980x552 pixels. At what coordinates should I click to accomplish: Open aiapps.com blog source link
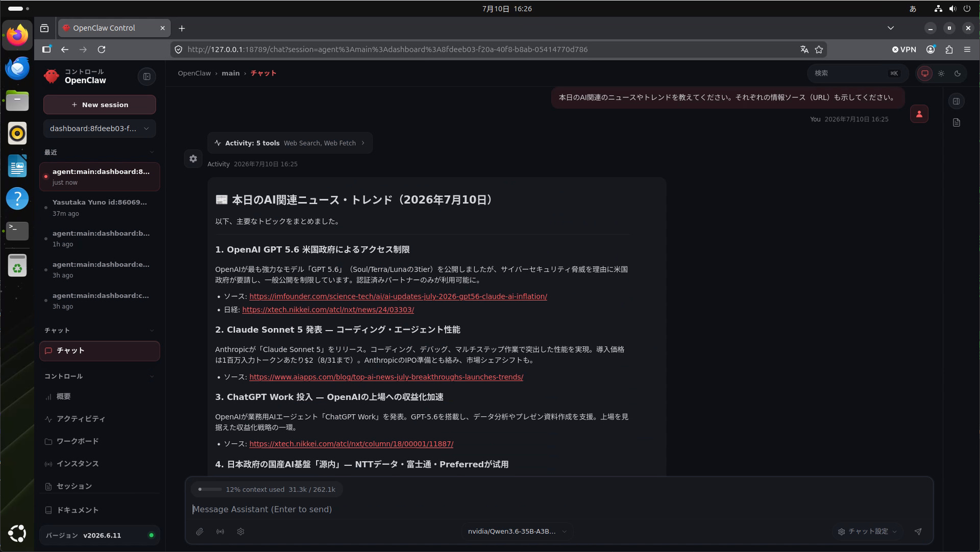[386, 377]
